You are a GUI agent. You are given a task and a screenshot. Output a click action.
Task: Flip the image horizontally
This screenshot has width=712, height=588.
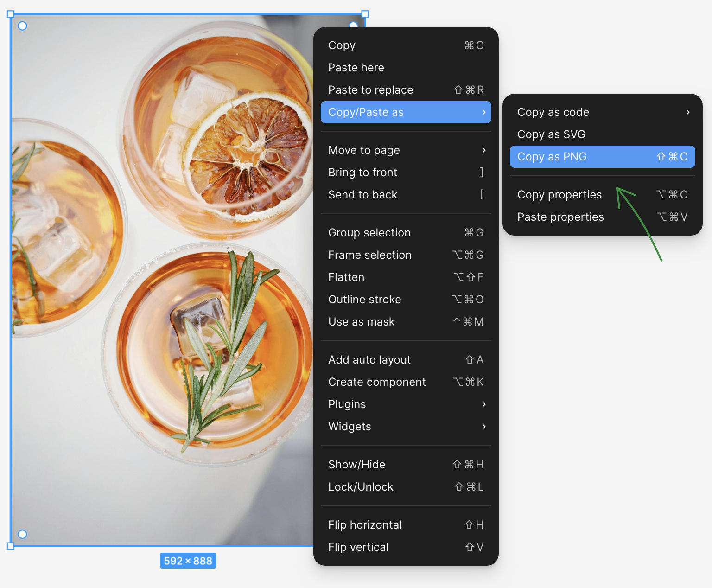coord(406,525)
